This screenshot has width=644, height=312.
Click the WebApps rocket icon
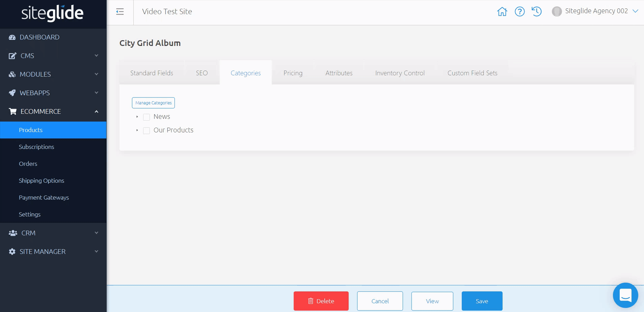point(12,93)
